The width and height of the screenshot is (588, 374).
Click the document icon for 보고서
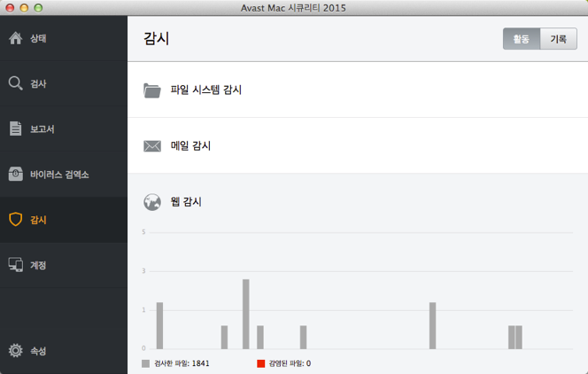15,129
